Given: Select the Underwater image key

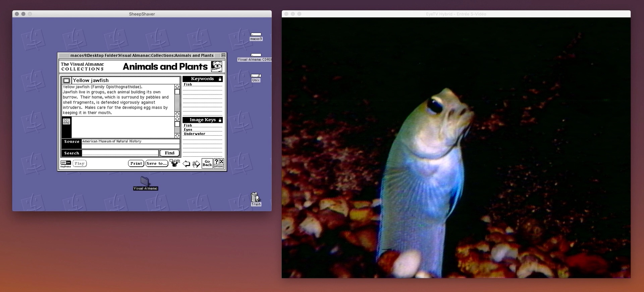Looking at the screenshot, I should pos(195,134).
